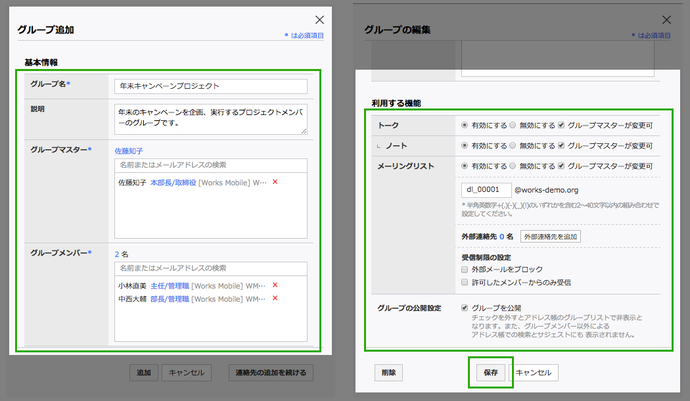Click the 利用する機能 section heading
Screen dimensions: 690x401
tap(396, 103)
